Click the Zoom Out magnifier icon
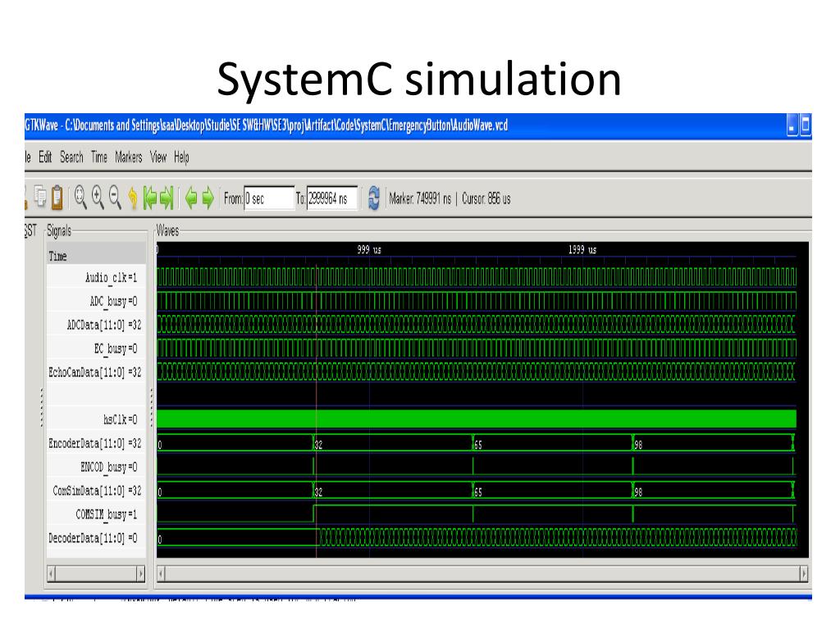840x630 pixels. click(115, 197)
